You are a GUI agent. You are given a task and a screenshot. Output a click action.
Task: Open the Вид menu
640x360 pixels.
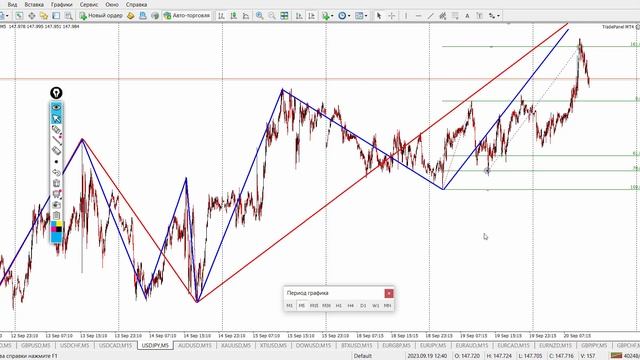(12, 4)
